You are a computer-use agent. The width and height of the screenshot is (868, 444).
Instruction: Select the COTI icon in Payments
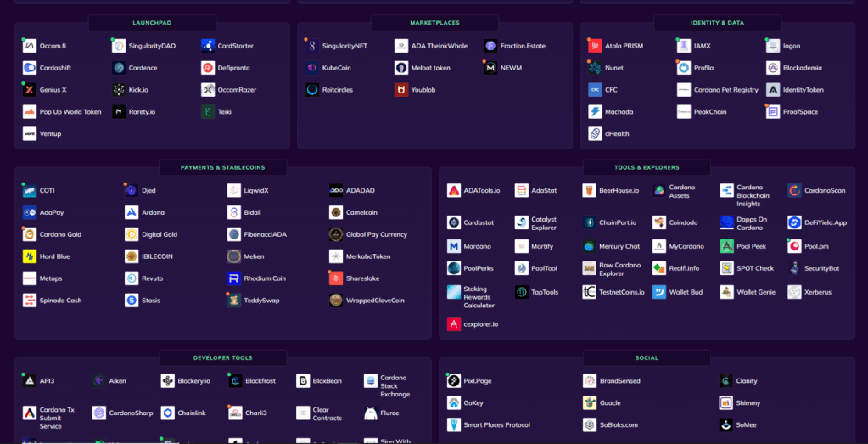pos(30,191)
